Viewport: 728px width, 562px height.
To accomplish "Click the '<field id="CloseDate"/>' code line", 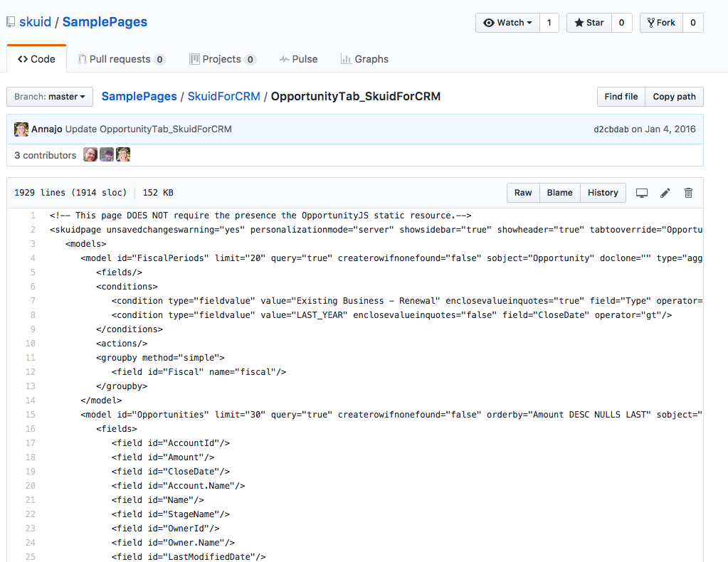I will coord(171,471).
